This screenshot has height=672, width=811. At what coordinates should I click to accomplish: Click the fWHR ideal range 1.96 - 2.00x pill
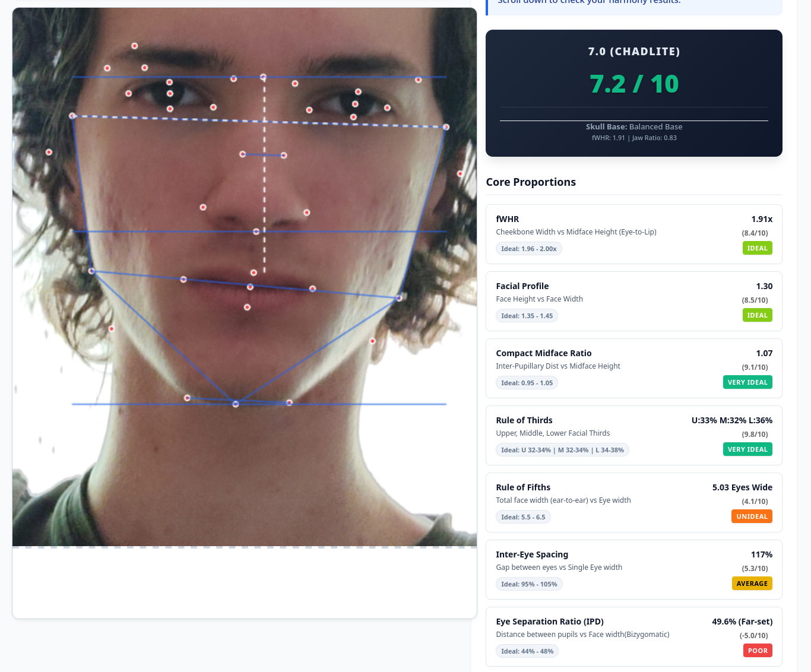(x=528, y=249)
